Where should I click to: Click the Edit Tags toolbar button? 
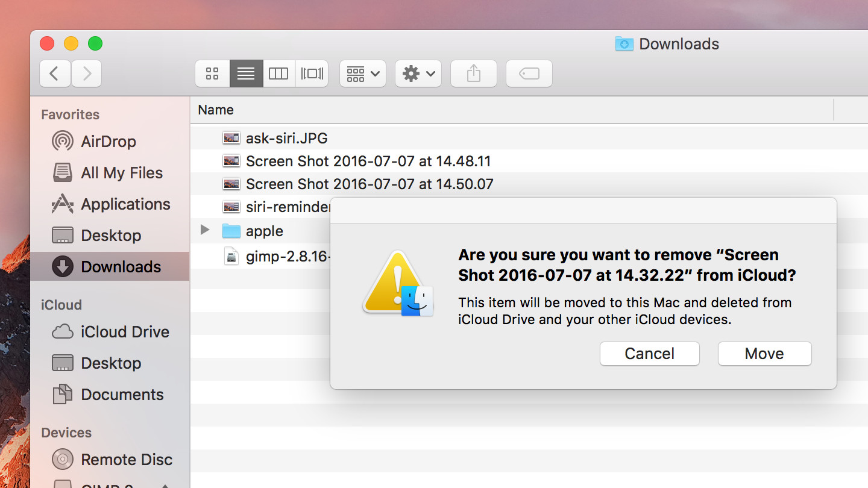[x=529, y=74]
